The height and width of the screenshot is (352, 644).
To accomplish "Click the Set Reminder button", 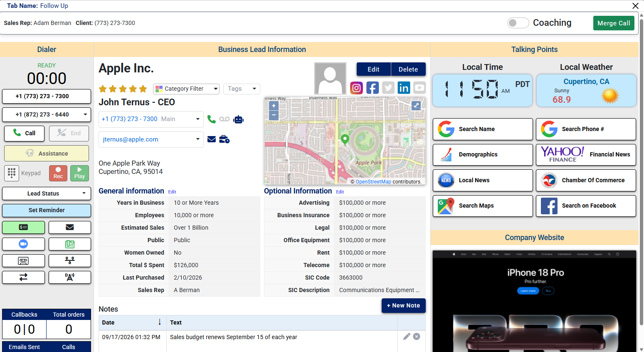I will tap(47, 210).
